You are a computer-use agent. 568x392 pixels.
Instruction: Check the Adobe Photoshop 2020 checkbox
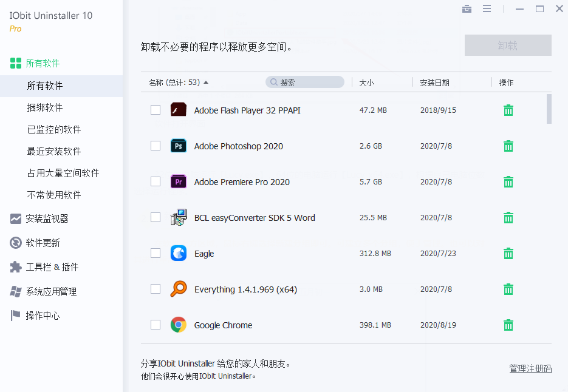[156, 146]
